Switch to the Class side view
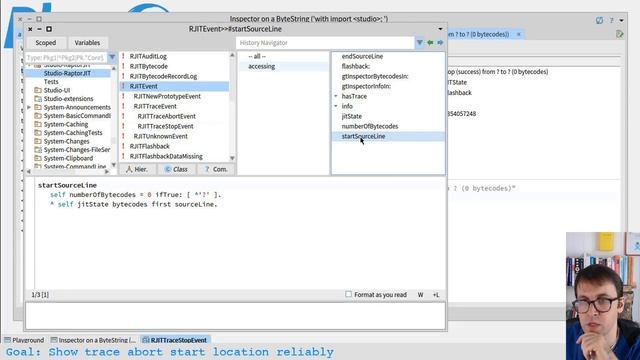This screenshot has width=640, height=360. [x=176, y=169]
